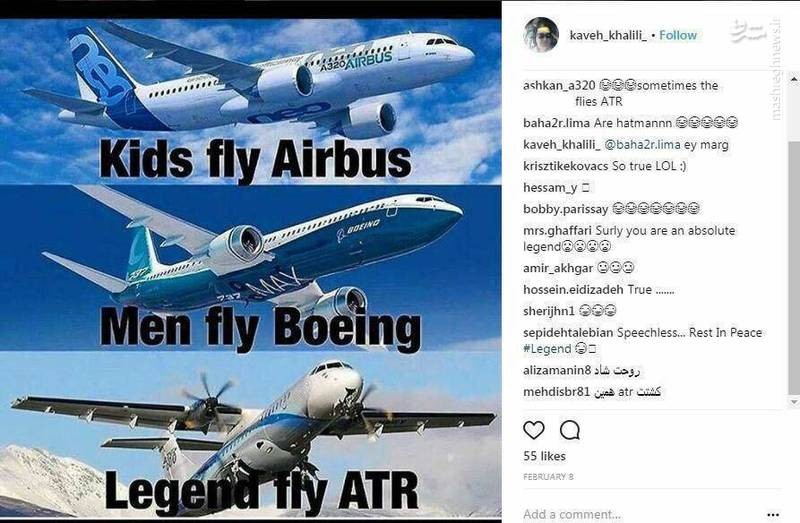This screenshot has width=800, height=523.
Task: Click the scrollbar up arrow in comments
Action: click(x=794, y=79)
